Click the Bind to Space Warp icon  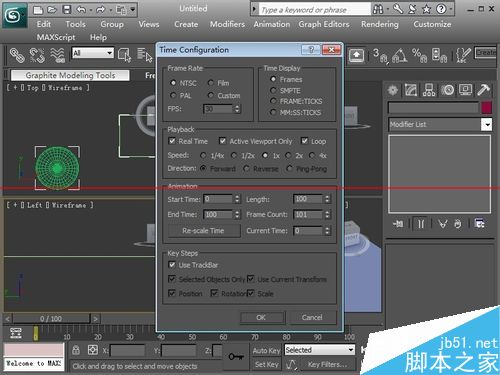coord(57,55)
